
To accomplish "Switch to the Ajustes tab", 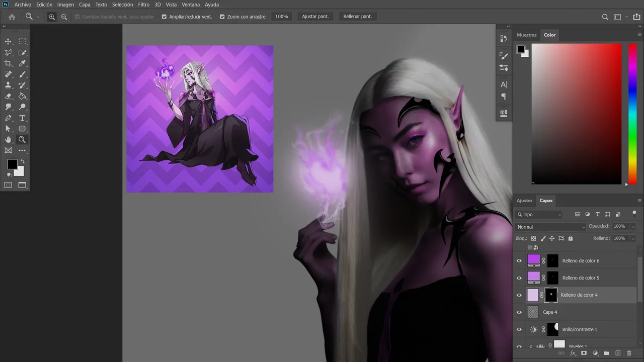I will pos(524,201).
